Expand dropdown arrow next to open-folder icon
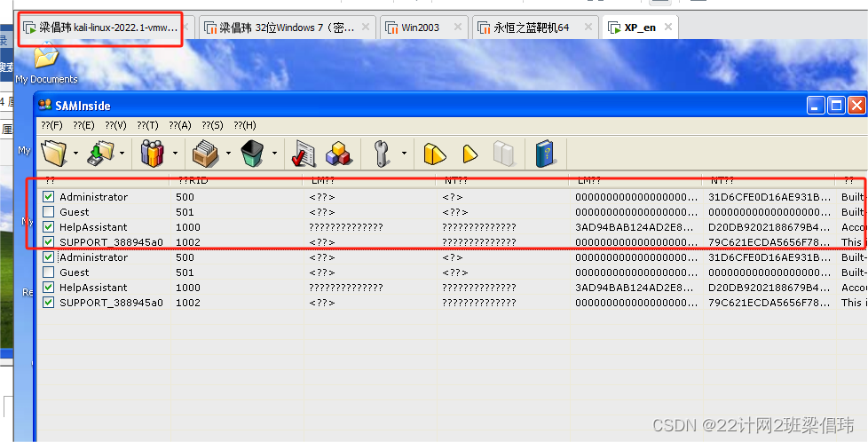This screenshot has height=442, width=868. coord(75,153)
